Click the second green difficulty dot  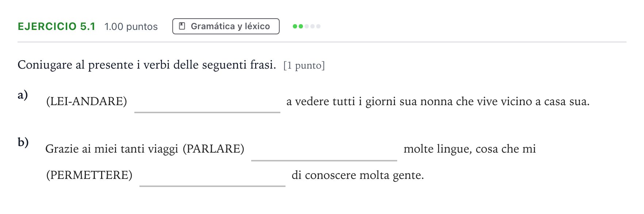[x=301, y=26]
